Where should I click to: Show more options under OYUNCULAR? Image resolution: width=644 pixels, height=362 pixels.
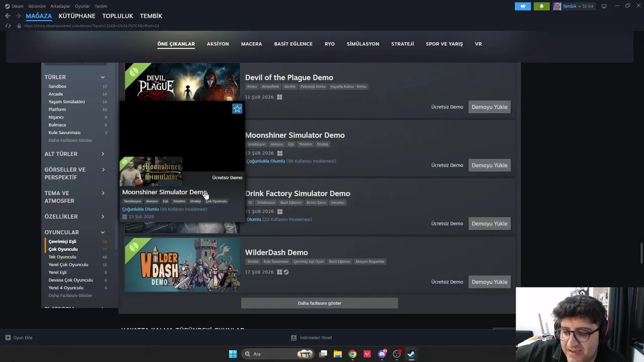[70, 296]
